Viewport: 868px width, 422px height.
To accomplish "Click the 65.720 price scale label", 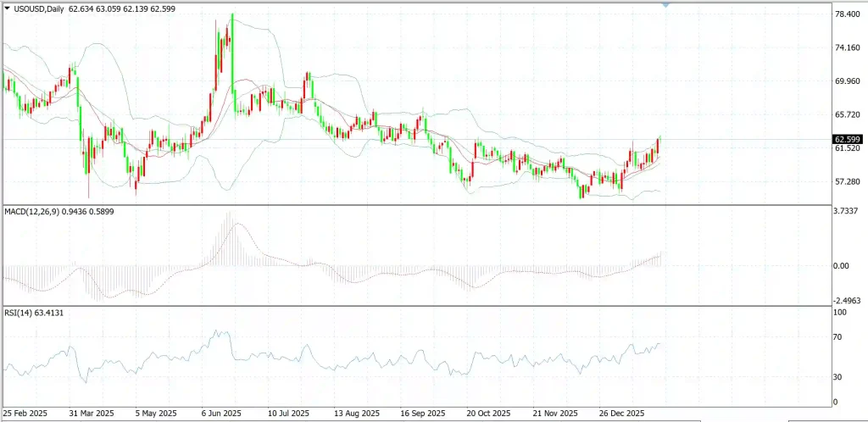I will click(x=847, y=114).
